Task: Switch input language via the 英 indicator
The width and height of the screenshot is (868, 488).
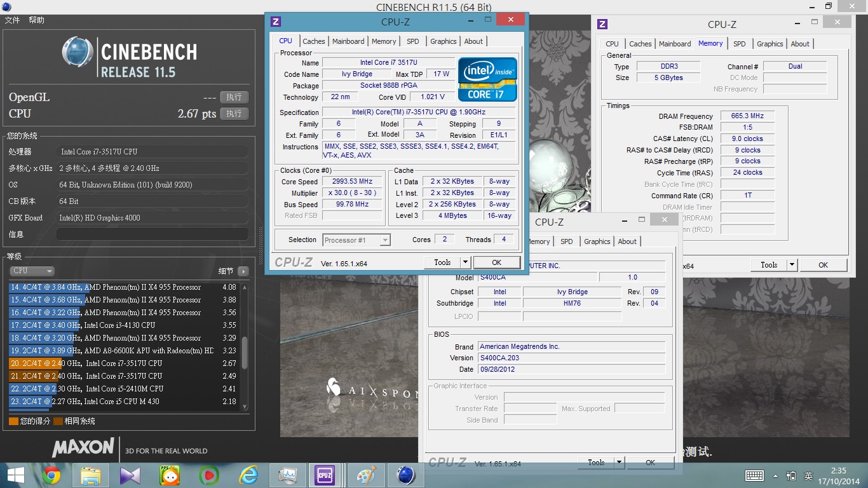Action: (x=808, y=475)
